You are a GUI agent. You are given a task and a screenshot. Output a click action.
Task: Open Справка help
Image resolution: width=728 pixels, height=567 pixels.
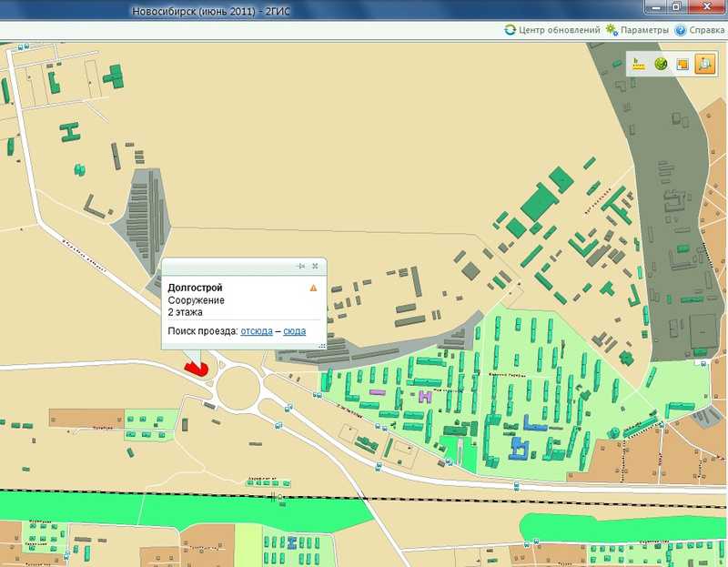pos(699,30)
